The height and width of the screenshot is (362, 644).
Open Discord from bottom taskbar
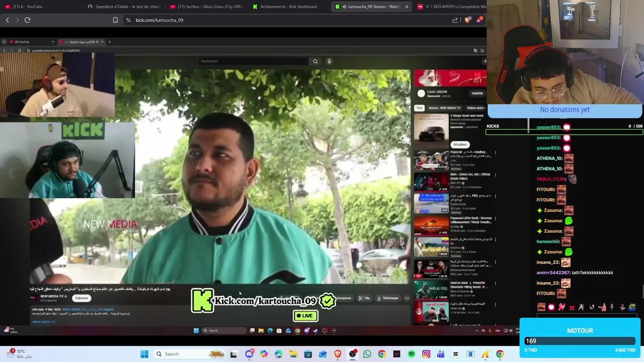pos(249,354)
